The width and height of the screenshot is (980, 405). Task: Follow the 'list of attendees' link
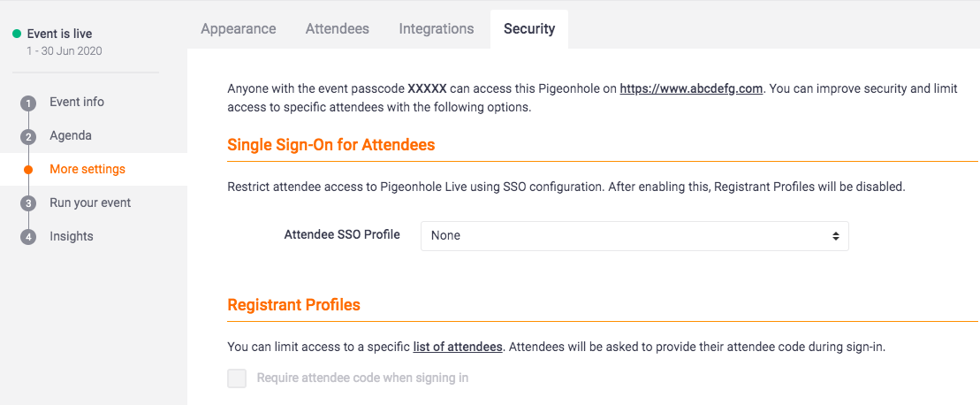coord(458,347)
